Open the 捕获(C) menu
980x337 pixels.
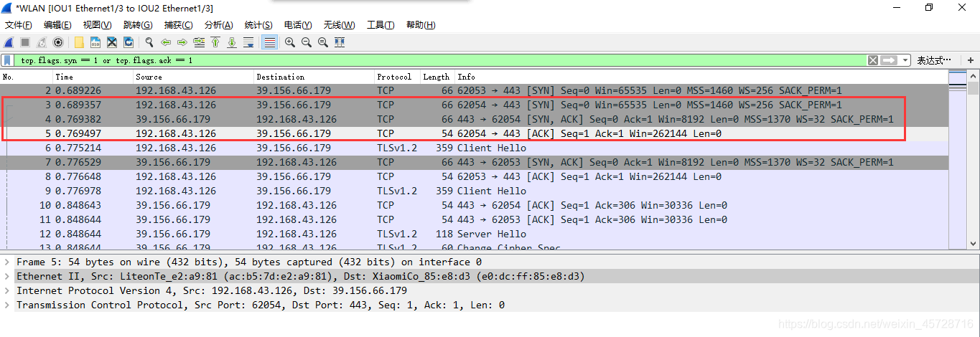pos(178,25)
